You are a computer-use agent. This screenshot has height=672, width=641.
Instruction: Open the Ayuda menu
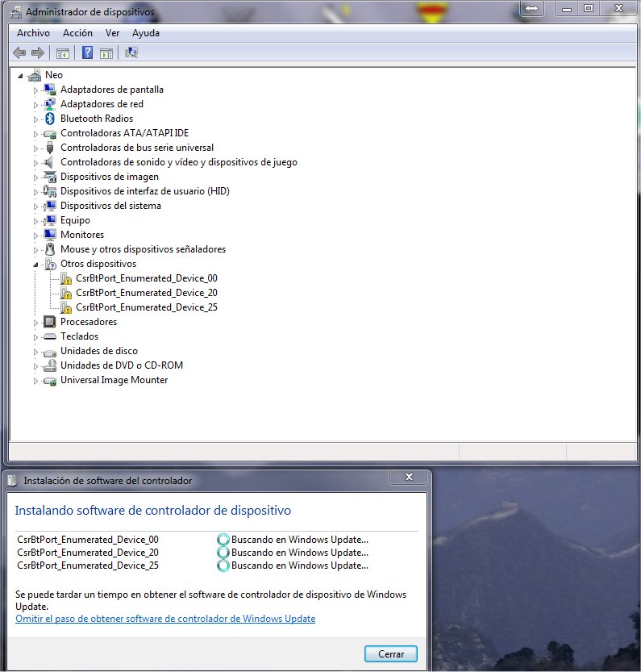(146, 33)
